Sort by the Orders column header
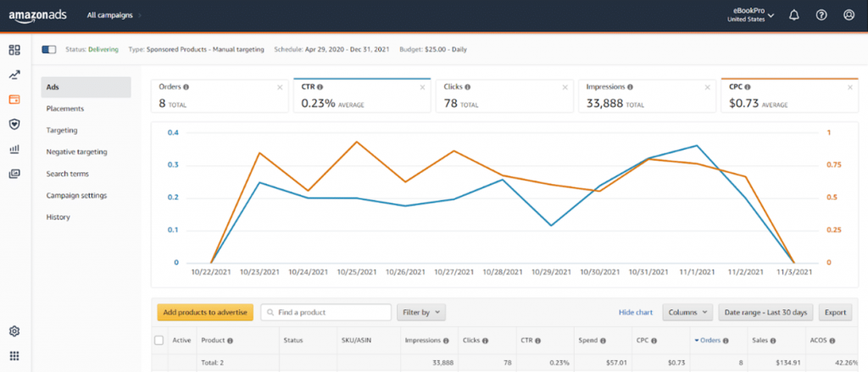 [711, 341]
